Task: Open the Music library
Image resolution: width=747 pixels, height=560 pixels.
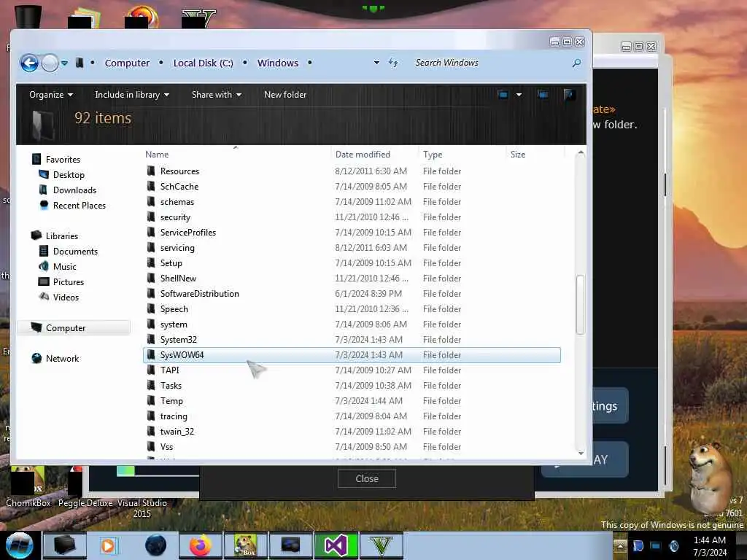Action: [x=64, y=266]
